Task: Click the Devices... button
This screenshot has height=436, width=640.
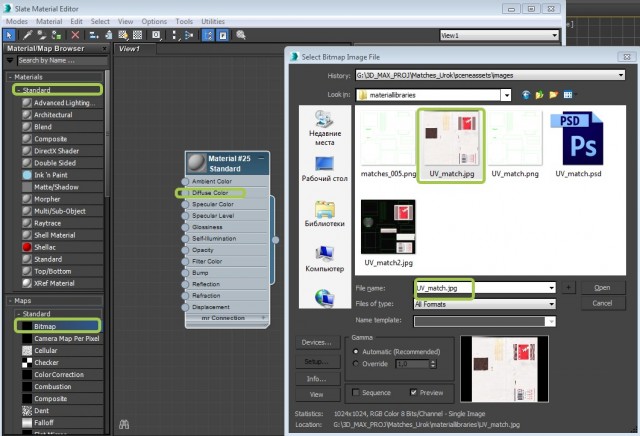Action: tap(315, 343)
